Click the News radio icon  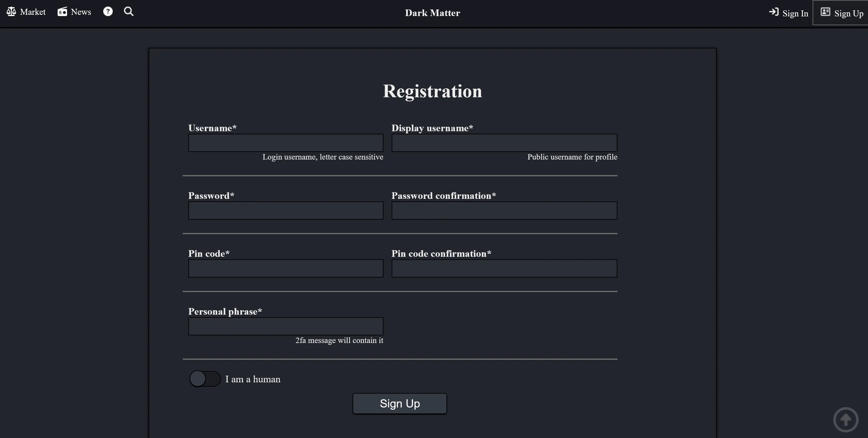point(62,11)
